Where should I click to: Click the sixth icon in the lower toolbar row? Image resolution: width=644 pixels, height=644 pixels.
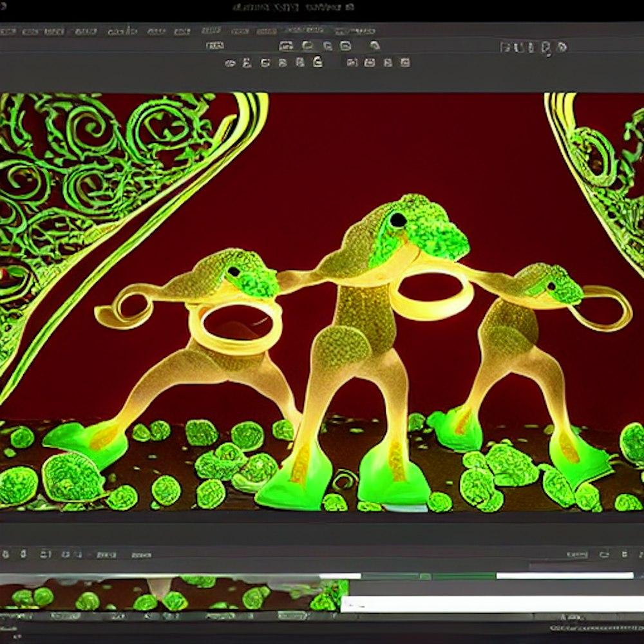317,62
